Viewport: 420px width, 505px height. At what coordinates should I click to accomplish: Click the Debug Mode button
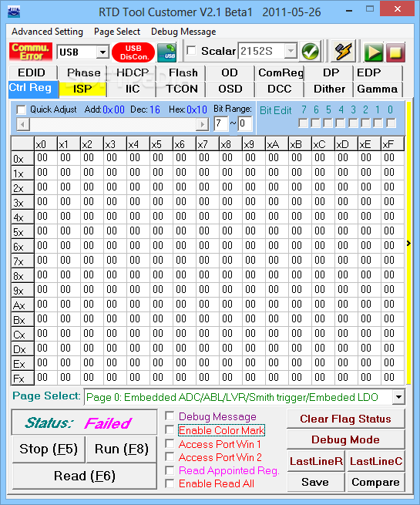tap(346, 439)
